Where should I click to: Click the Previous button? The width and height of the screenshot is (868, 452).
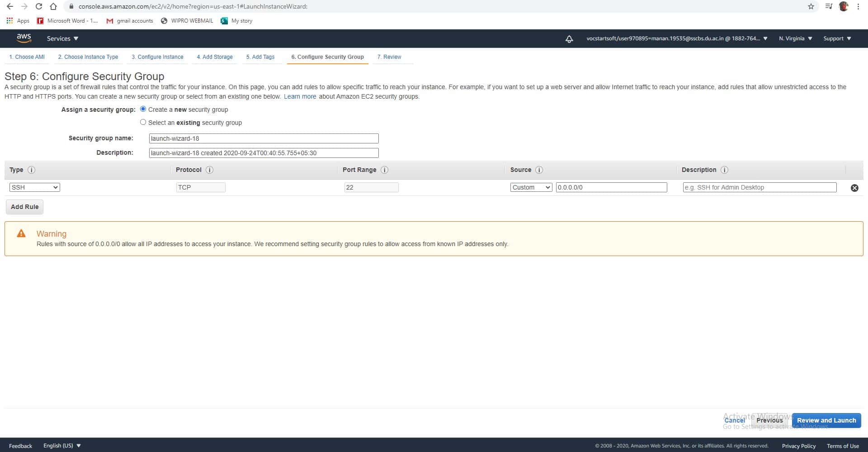[x=769, y=420]
